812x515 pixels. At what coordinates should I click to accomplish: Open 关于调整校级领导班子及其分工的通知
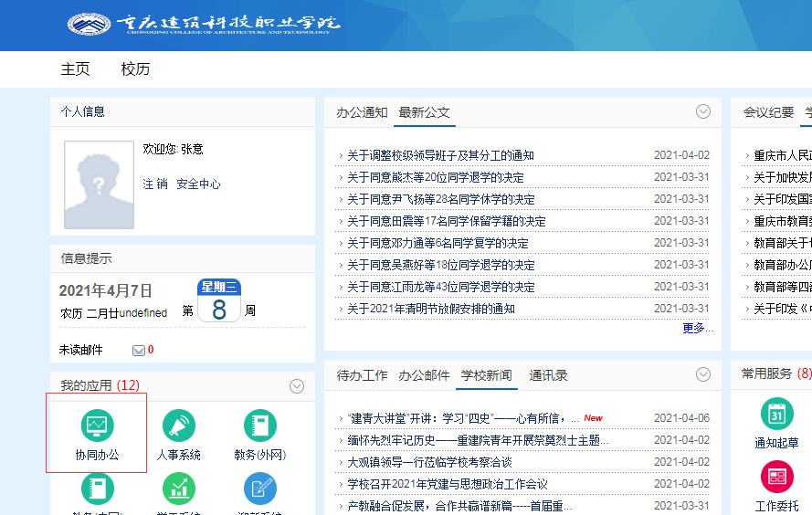pyautogui.click(x=440, y=155)
